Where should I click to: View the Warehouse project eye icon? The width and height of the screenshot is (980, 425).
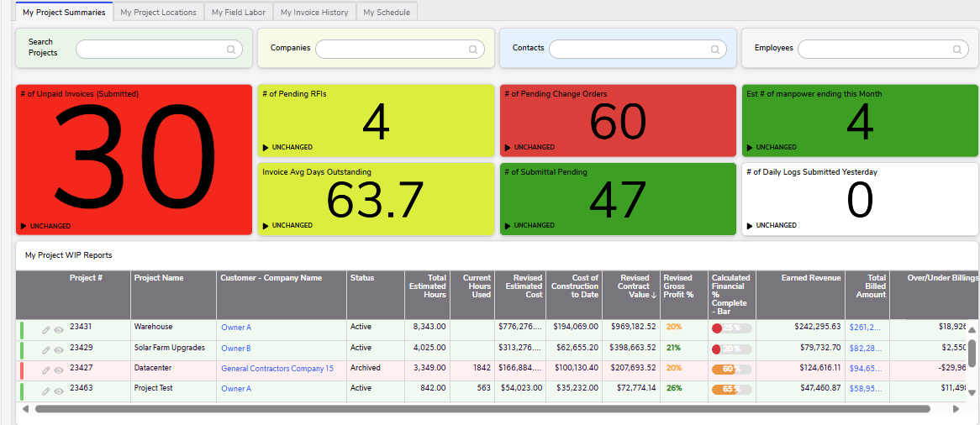[x=59, y=330]
